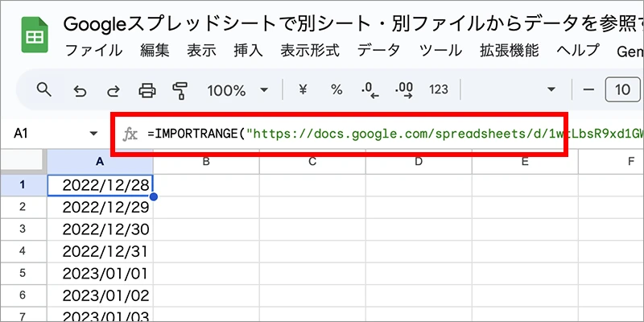Format as currency with yen icon

(x=304, y=90)
